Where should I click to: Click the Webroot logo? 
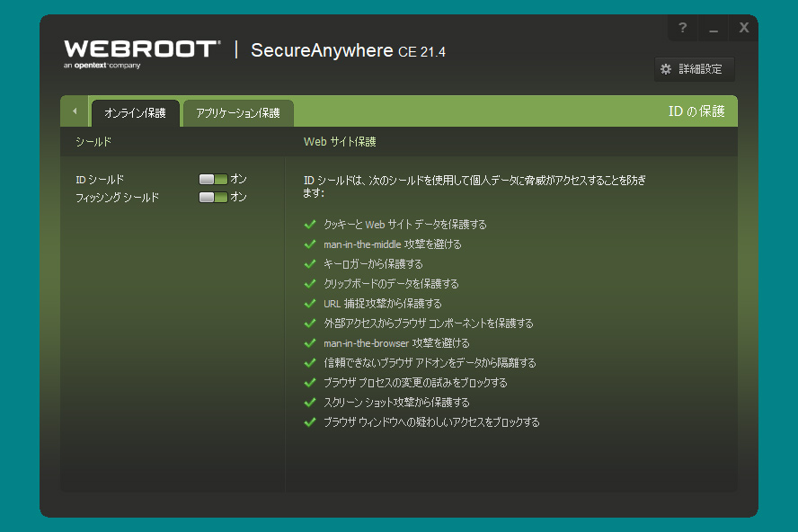[x=141, y=51]
